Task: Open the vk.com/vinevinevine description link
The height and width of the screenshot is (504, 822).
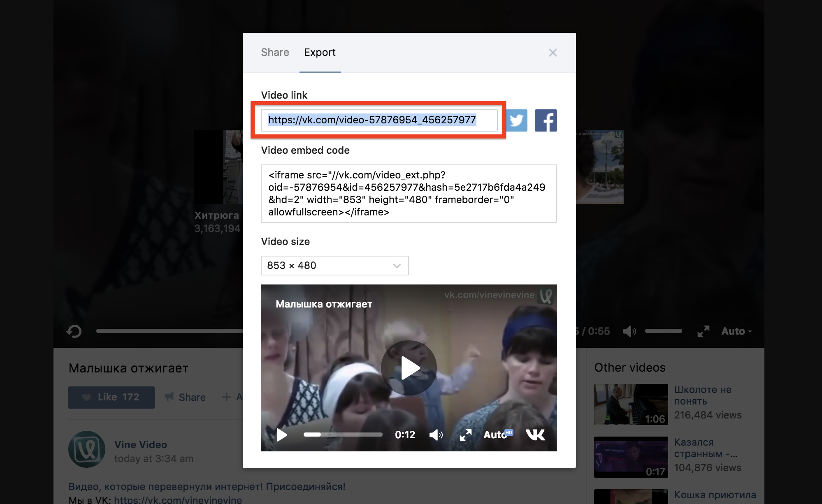Action: tap(178, 499)
